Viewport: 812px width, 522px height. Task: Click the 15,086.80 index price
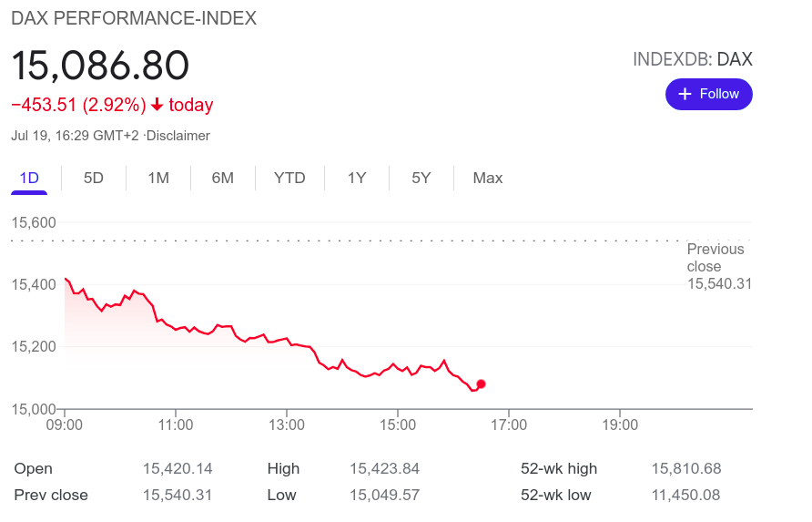coord(100,66)
